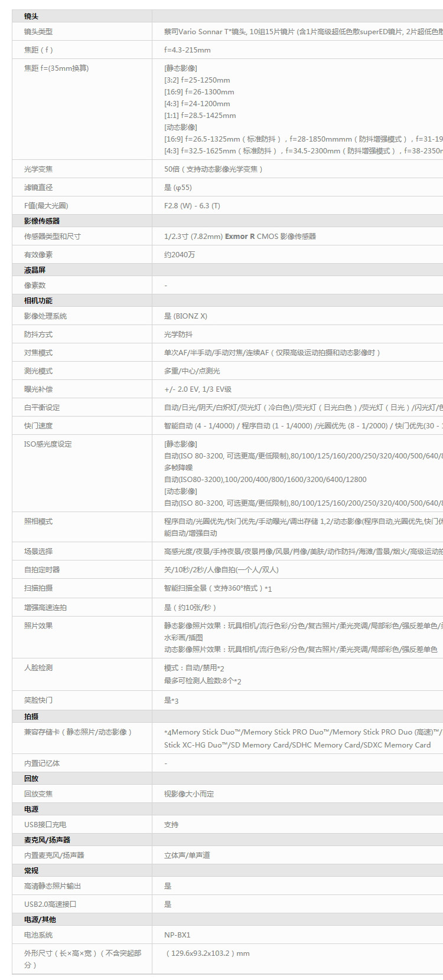Select the F值(最大光圈) label
The image size is (443, 980).
coord(46,206)
